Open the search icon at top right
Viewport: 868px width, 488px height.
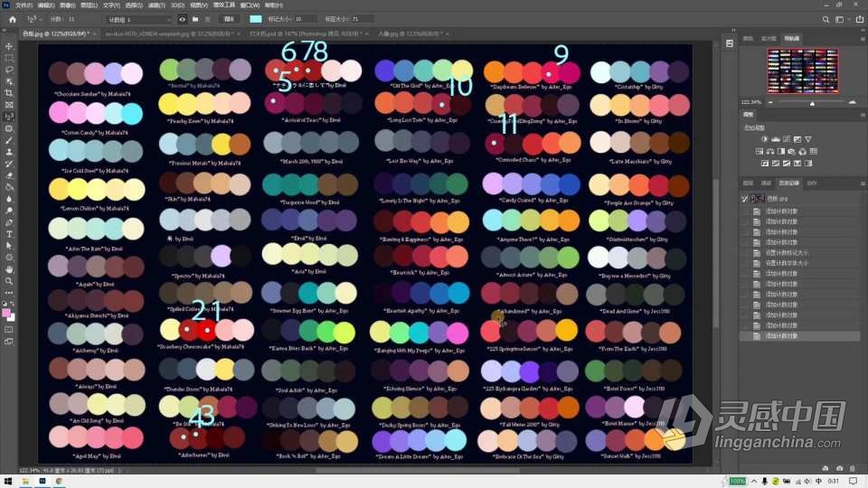[x=826, y=19]
